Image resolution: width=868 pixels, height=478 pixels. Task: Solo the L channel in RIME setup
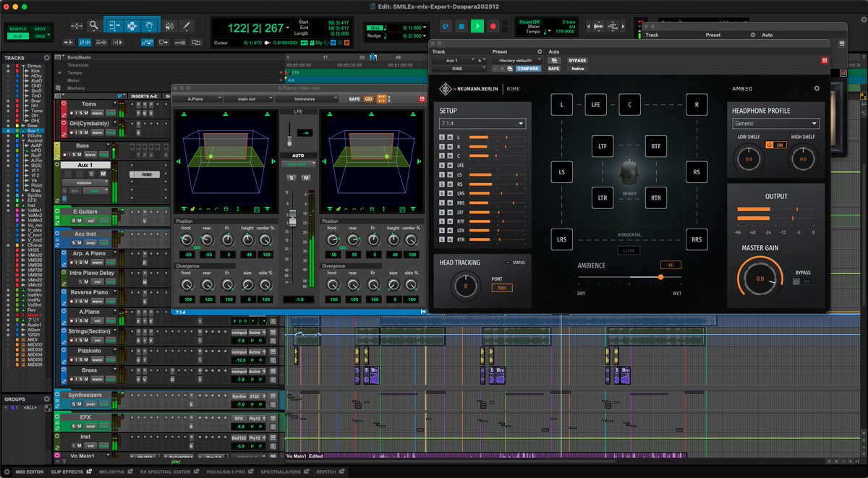[x=442, y=137]
